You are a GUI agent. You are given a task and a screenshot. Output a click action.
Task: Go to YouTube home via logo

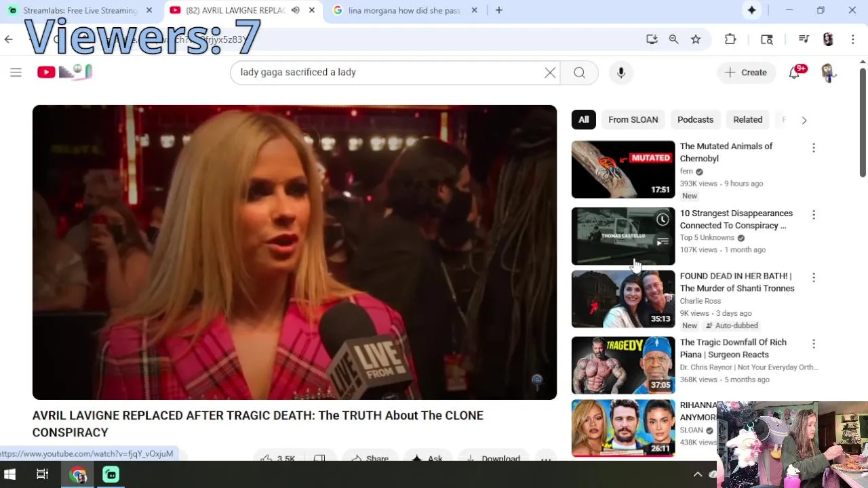[x=64, y=72]
